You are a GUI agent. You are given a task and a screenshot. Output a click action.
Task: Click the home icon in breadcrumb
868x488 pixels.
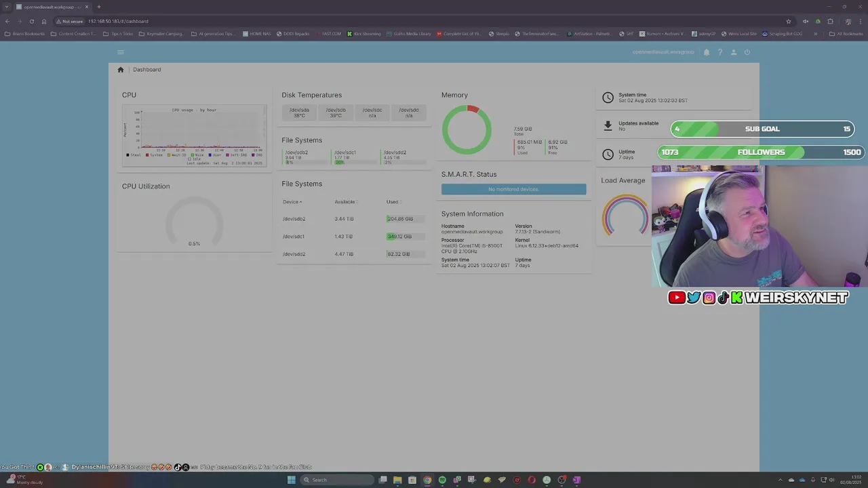(121, 70)
